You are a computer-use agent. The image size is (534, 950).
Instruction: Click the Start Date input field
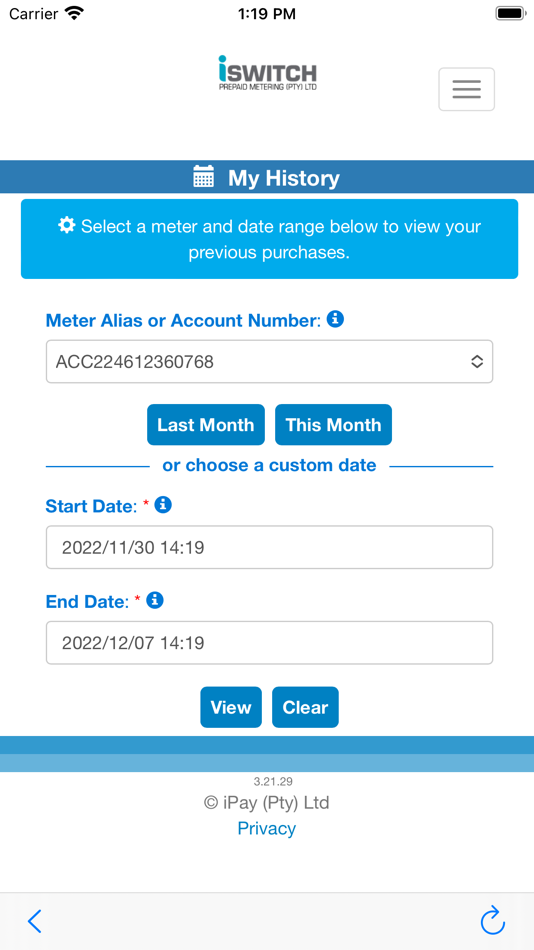pos(269,548)
